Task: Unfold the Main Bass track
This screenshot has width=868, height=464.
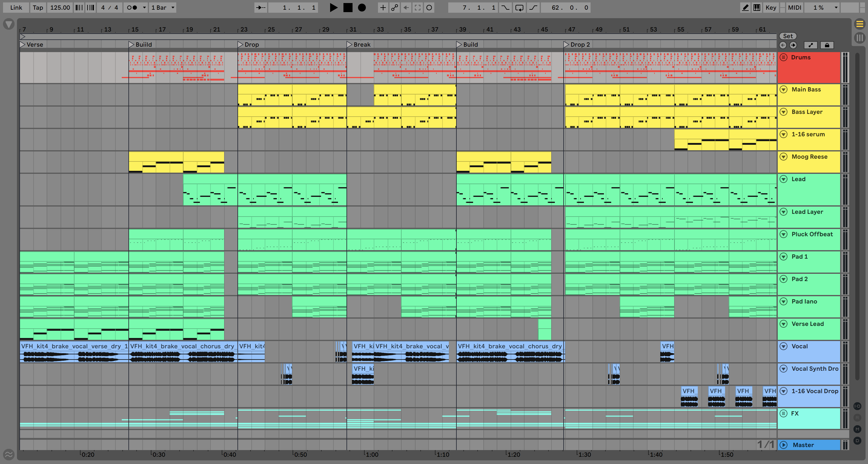Action: (784, 89)
